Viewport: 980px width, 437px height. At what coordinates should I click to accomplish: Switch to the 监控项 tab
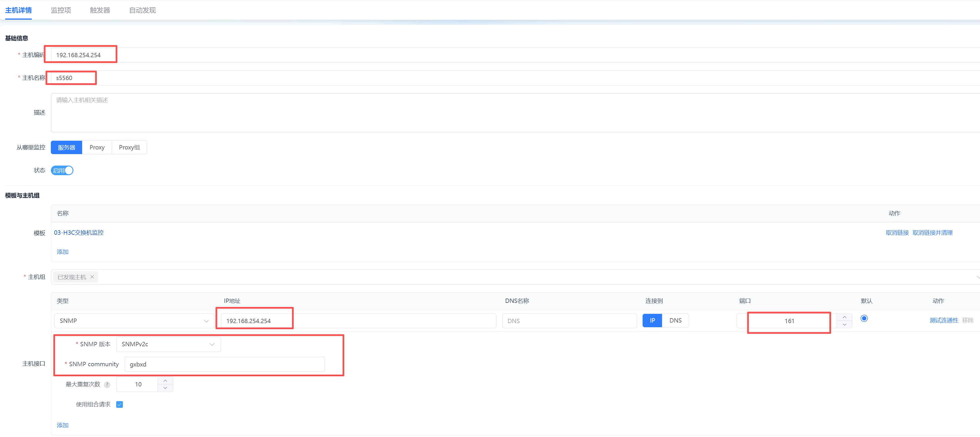pos(61,10)
